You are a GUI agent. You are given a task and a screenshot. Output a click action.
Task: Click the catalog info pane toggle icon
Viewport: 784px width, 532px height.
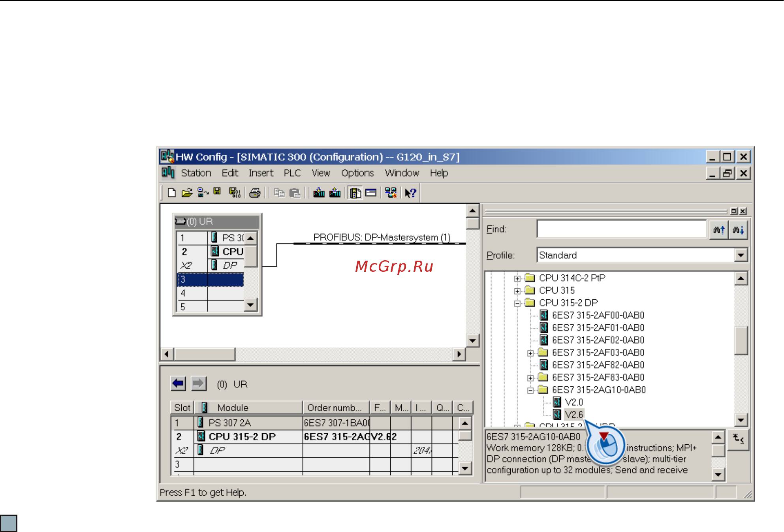pos(738,439)
